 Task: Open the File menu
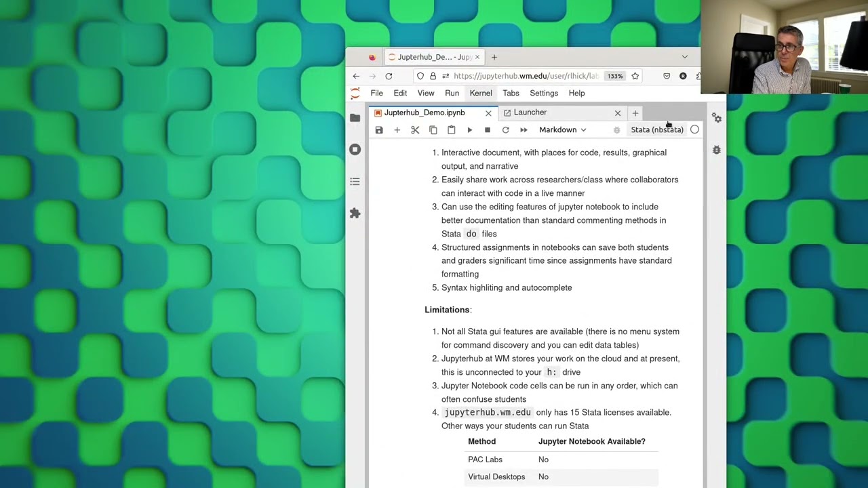coord(376,93)
